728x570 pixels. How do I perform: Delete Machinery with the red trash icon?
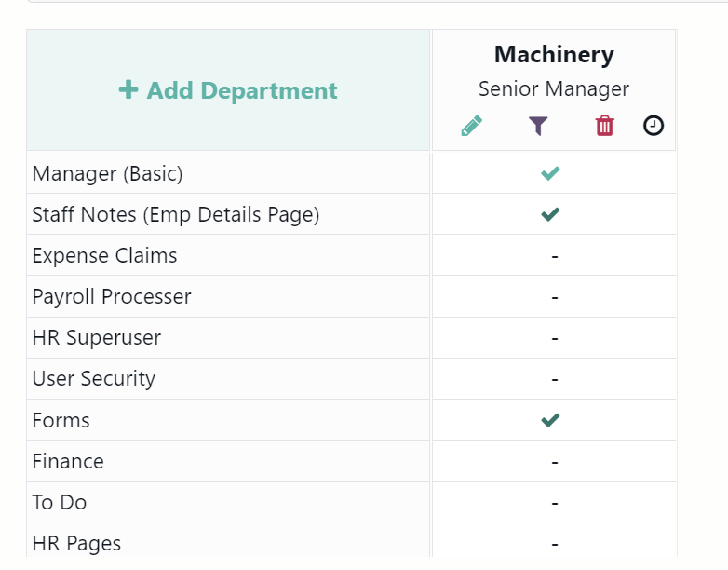pyautogui.click(x=604, y=126)
